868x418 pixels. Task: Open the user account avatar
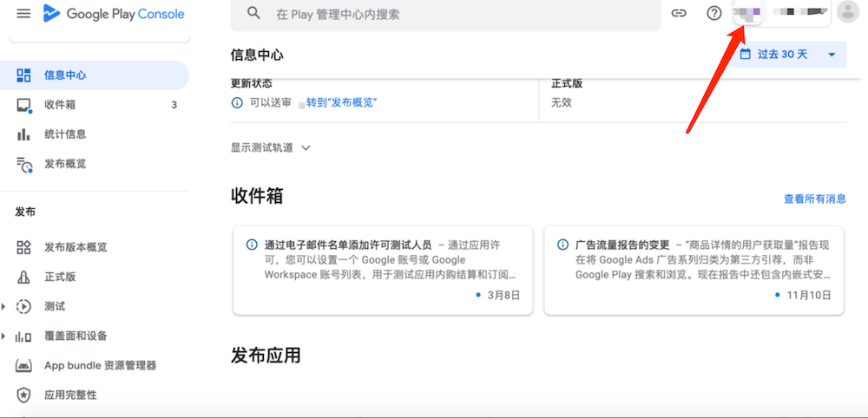[x=845, y=14]
